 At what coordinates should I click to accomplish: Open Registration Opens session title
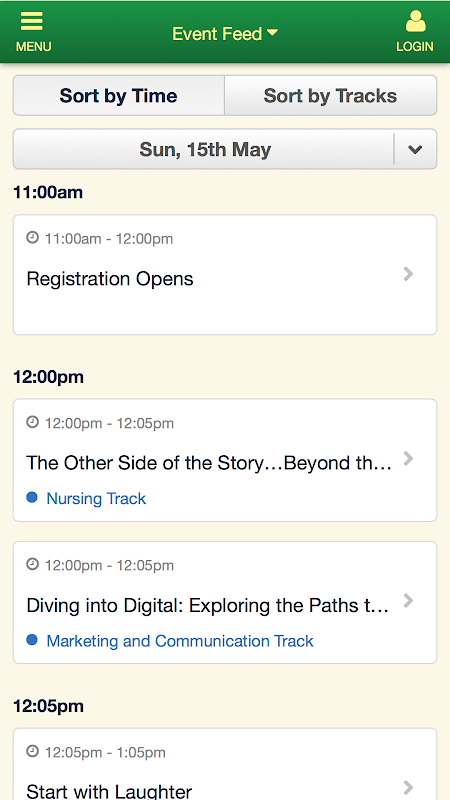coord(110,279)
